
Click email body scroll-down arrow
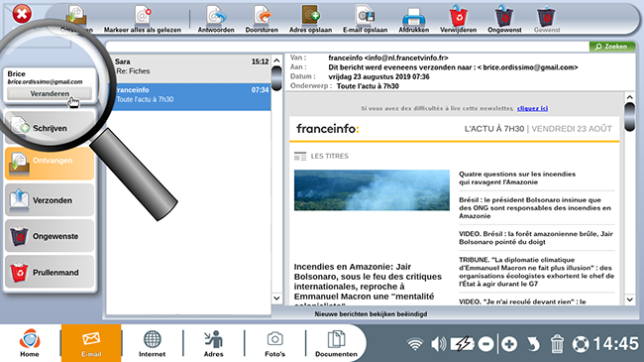[x=629, y=300]
